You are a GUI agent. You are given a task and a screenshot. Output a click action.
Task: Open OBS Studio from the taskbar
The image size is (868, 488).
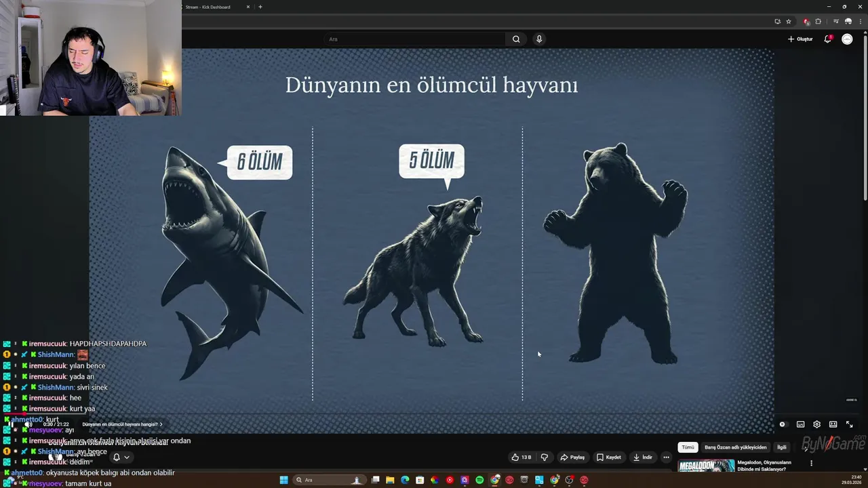click(x=569, y=480)
